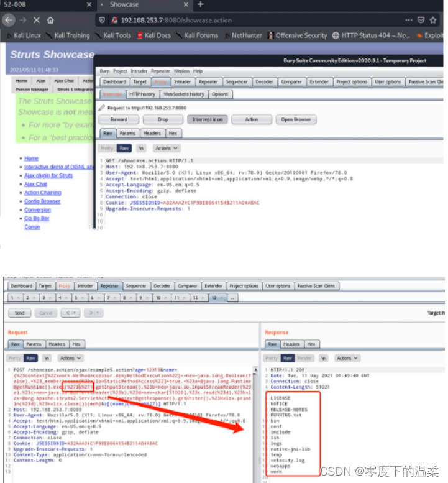Send the Repeater request
Screen dimensions: 448x483
[19, 313]
